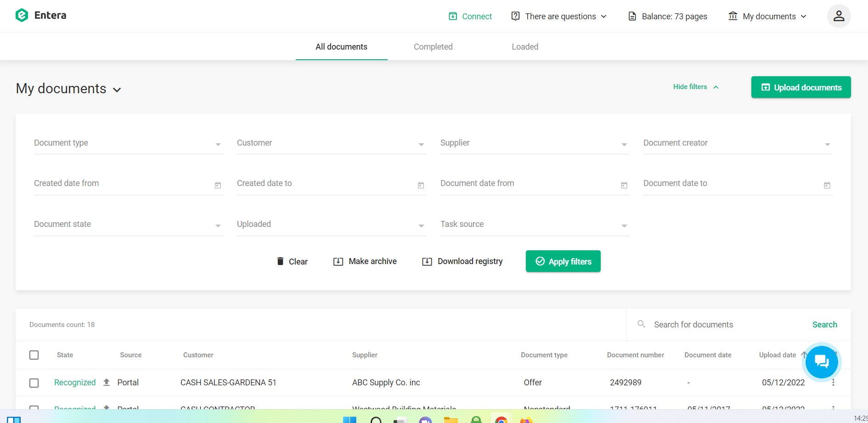Click the Upload documents button

800,87
